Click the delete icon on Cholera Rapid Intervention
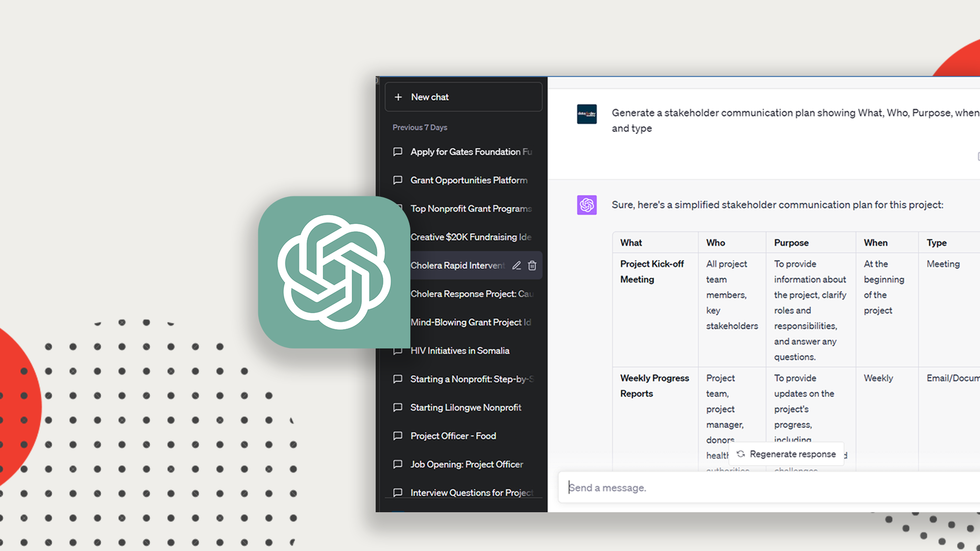Viewport: 980px width, 551px height. click(x=532, y=265)
